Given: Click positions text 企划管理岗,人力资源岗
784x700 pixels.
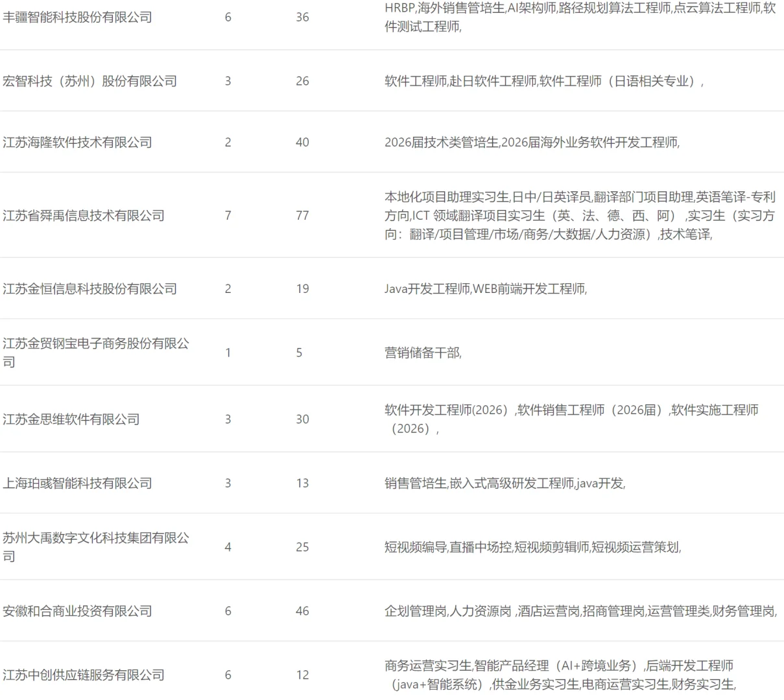Looking at the screenshot, I should [580, 611].
